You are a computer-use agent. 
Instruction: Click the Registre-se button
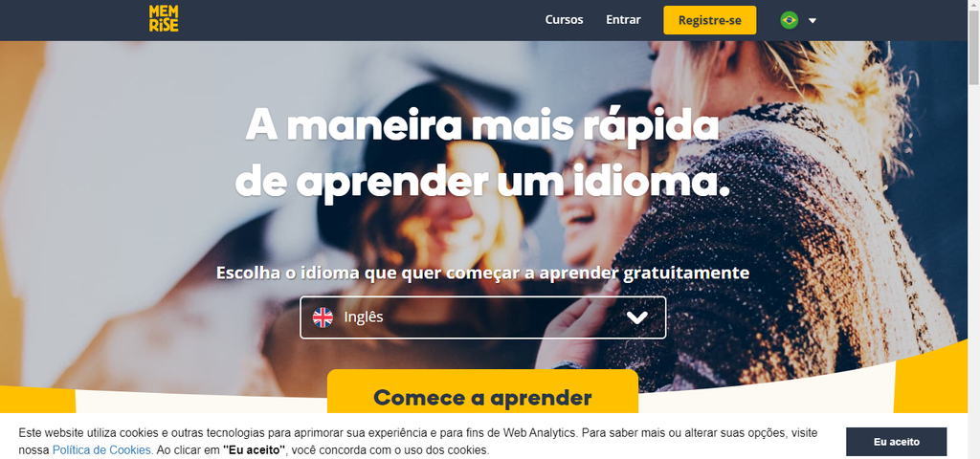[x=709, y=20]
